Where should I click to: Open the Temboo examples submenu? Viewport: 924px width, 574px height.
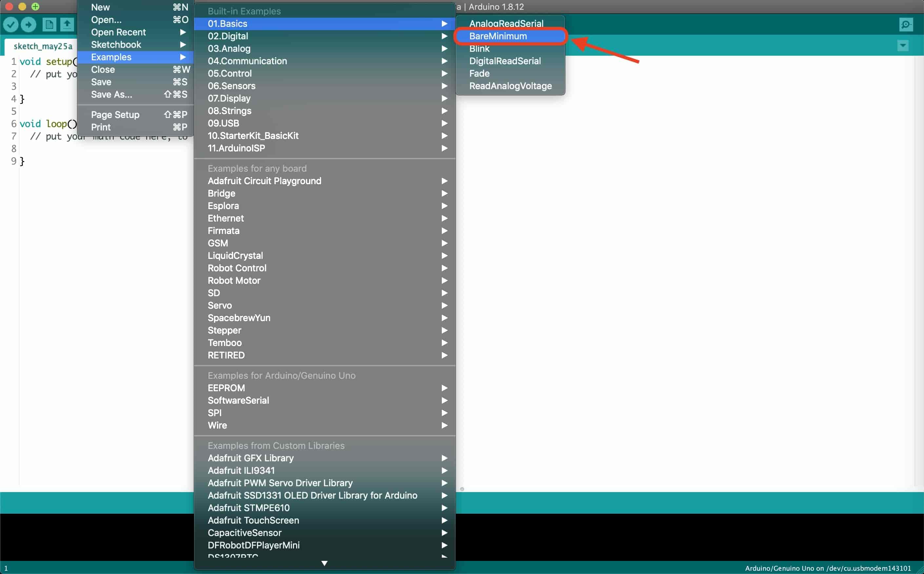click(x=325, y=343)
